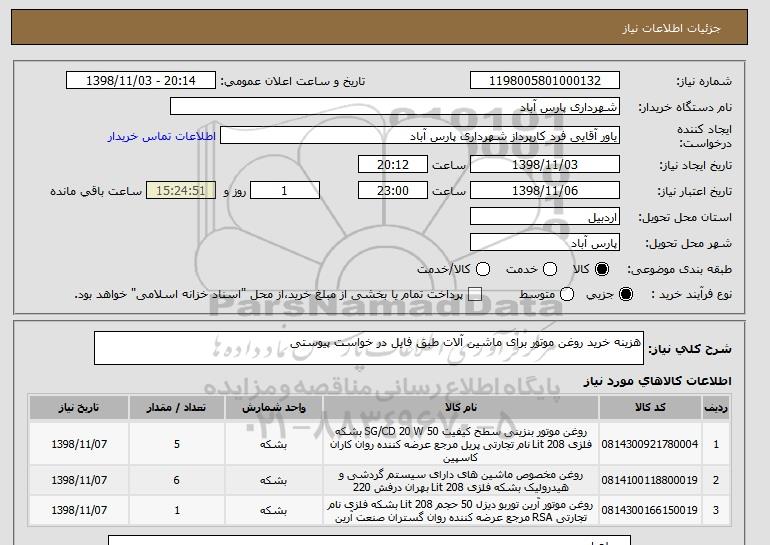Click the creation date field 1398/11/03
Viewport: 770px width, 545px height.
coord(545,164)
